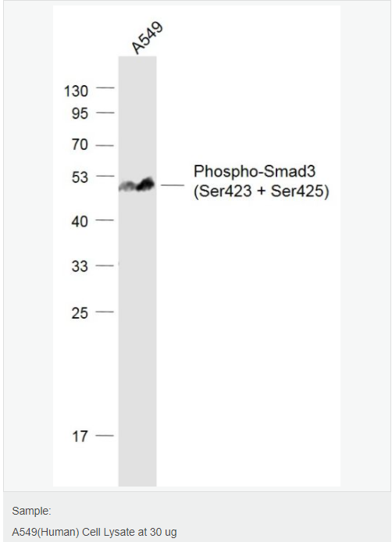Click the tick line beside 25
Viewport: 392px width, 542px height.
pyautogui.click(x=105, y=312)
